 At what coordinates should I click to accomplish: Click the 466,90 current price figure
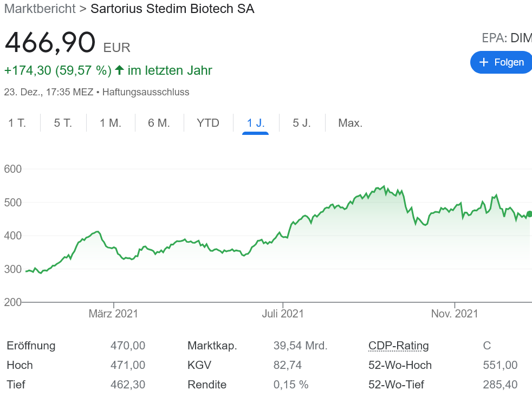pyautogui.click(x=50, y=43)
